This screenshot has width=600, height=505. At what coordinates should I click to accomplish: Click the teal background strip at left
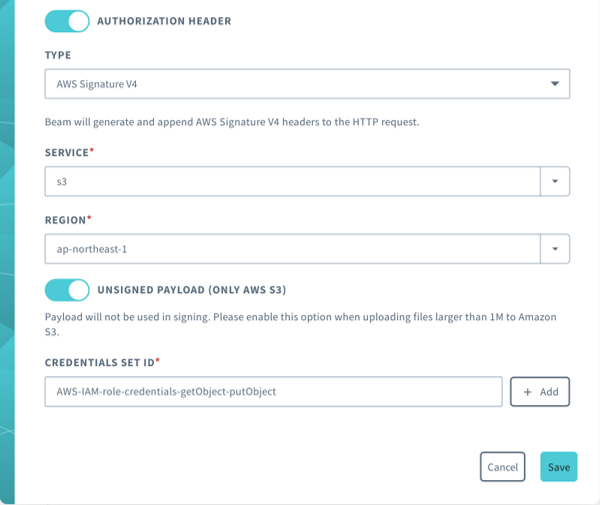click(7, 252)
